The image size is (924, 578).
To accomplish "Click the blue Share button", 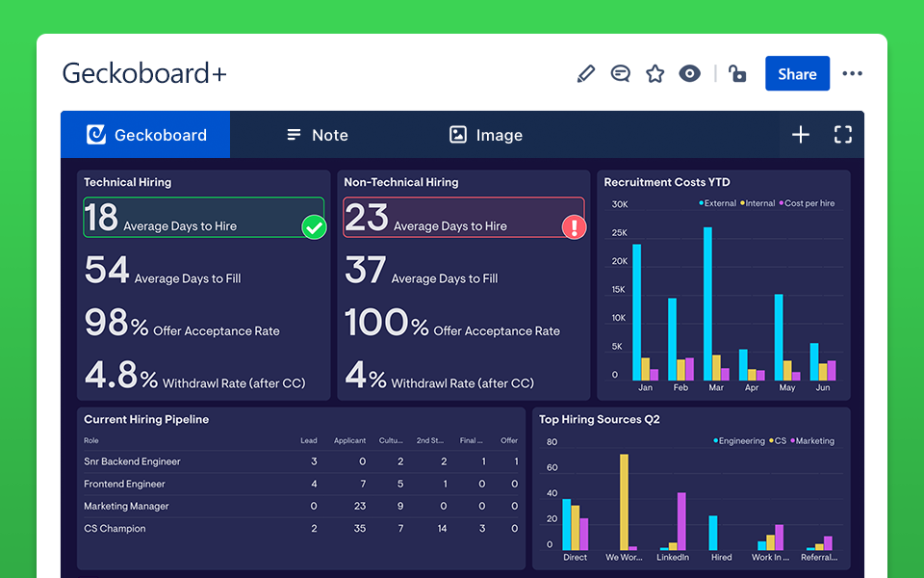I will pyautogui.click(x=797, y=74).
